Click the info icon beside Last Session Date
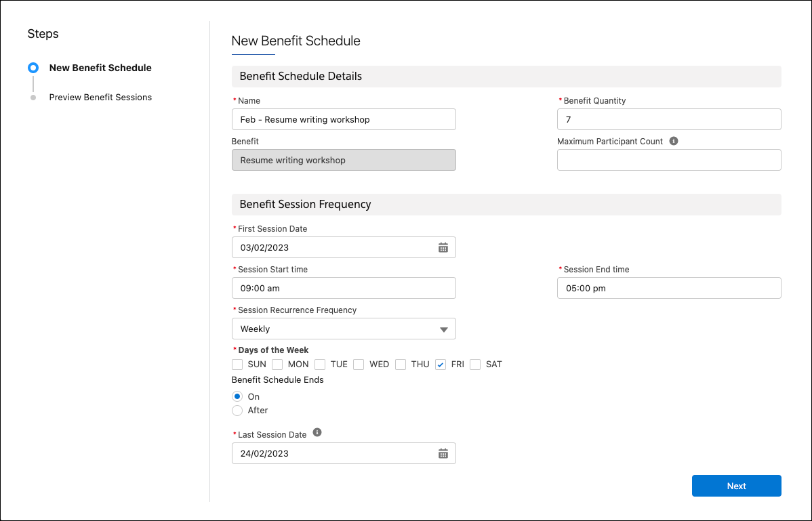Screen dimensions: 812x521 coord(317,433)
